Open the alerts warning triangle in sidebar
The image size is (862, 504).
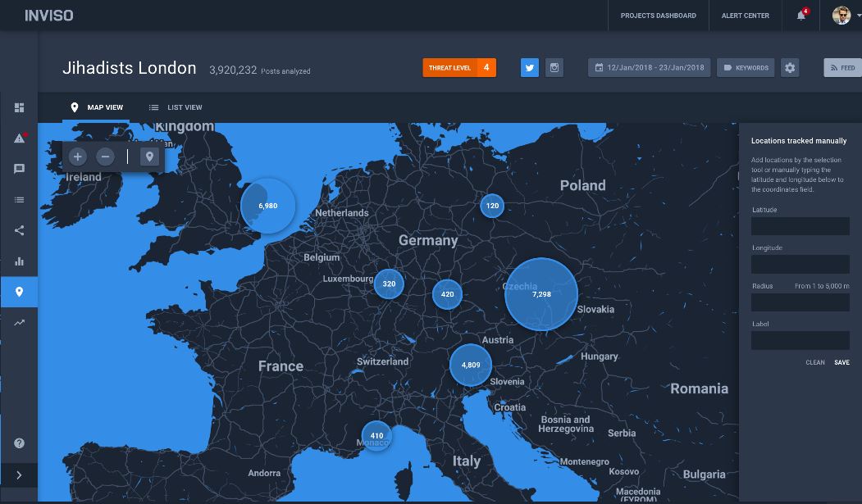[19, 138]
